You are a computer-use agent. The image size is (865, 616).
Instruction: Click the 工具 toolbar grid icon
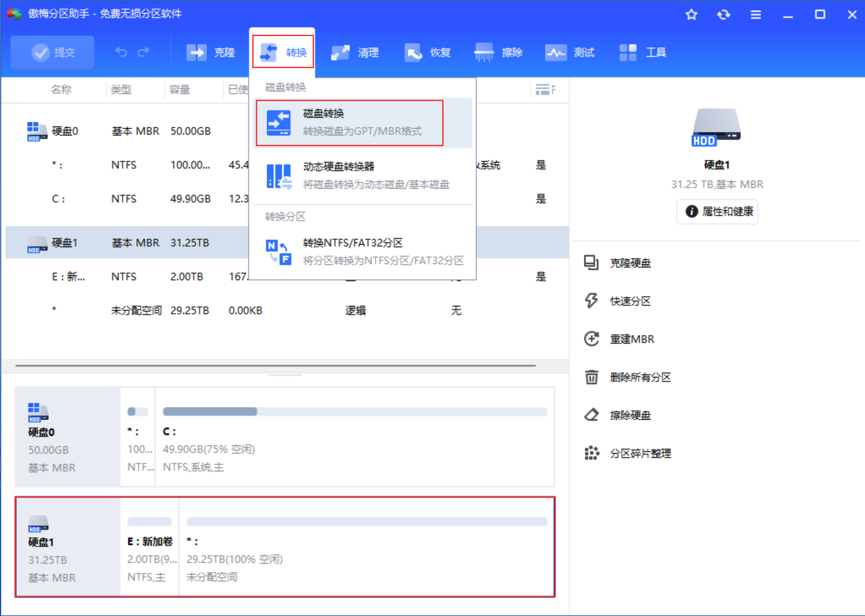tap(628, 52)
